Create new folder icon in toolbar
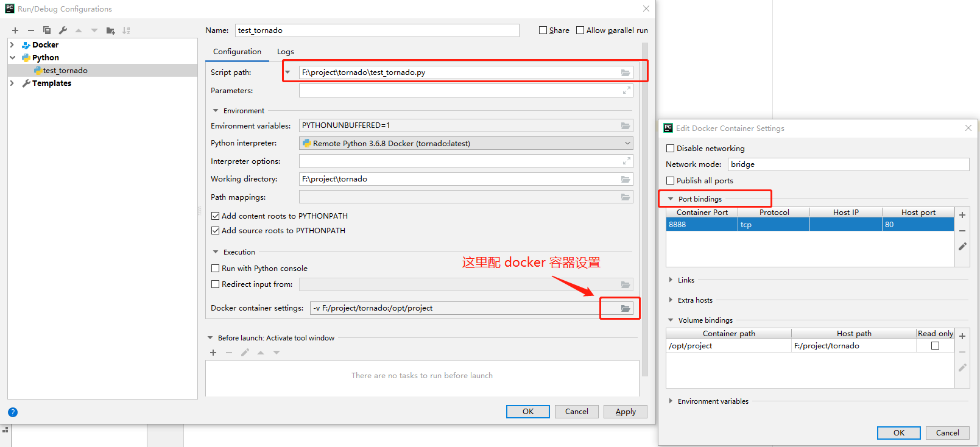Image resolution: width=980 pixels, height=447 pixels. (x=110, y=30)
